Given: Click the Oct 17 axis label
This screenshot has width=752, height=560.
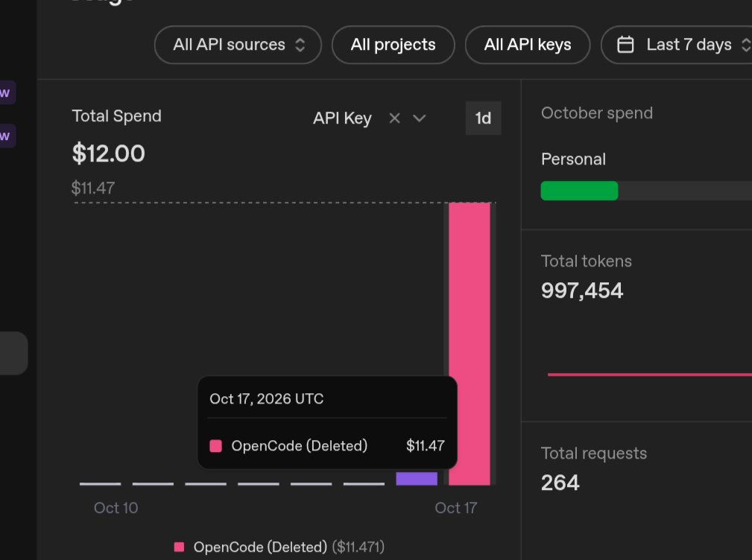Looking at the screenshot, I should tap(455, 508).
